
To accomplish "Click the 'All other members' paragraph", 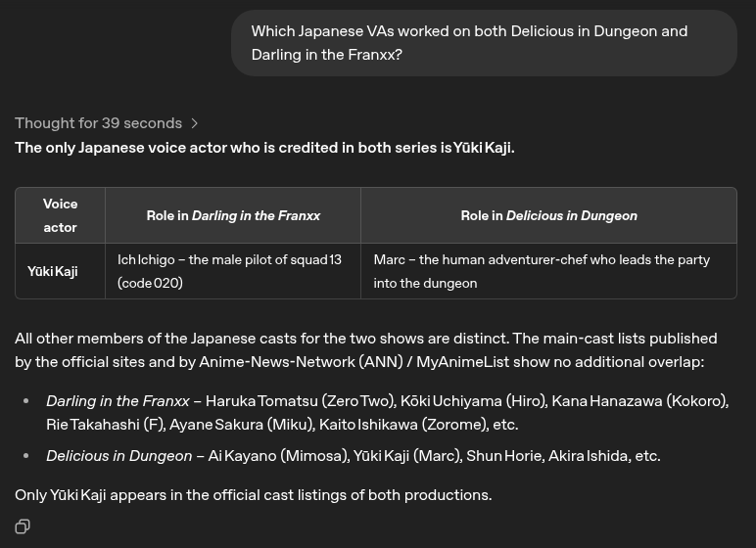I will pyautogui.click(x=366, y=350).
